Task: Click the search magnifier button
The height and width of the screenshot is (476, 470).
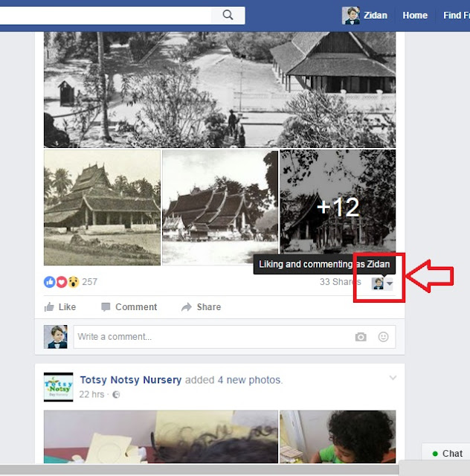Action: coord(228,15)
